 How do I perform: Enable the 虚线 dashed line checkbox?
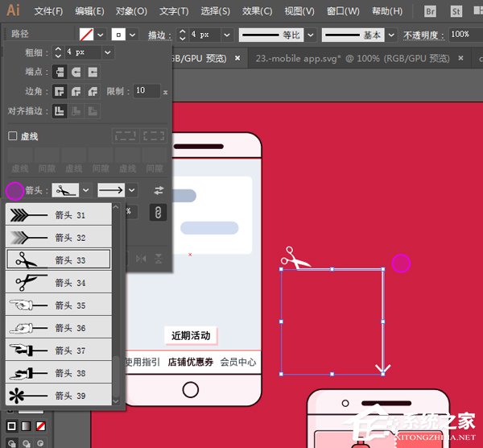(12, 136)
